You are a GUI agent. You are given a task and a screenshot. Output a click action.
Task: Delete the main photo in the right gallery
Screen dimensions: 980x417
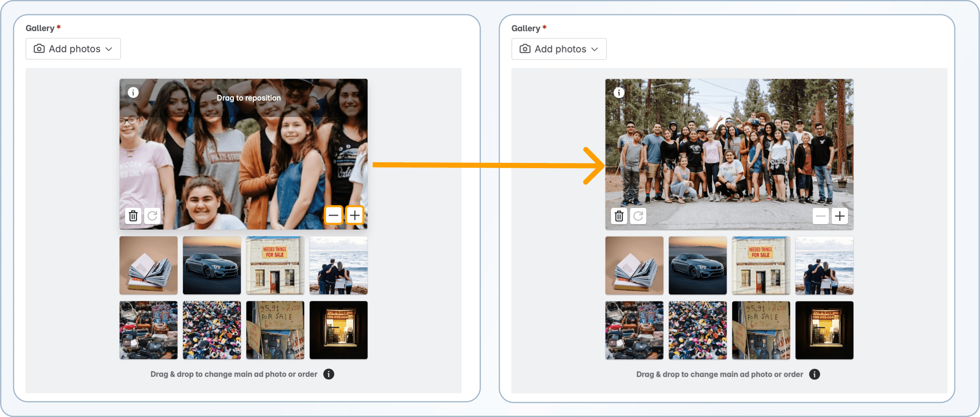619,215
